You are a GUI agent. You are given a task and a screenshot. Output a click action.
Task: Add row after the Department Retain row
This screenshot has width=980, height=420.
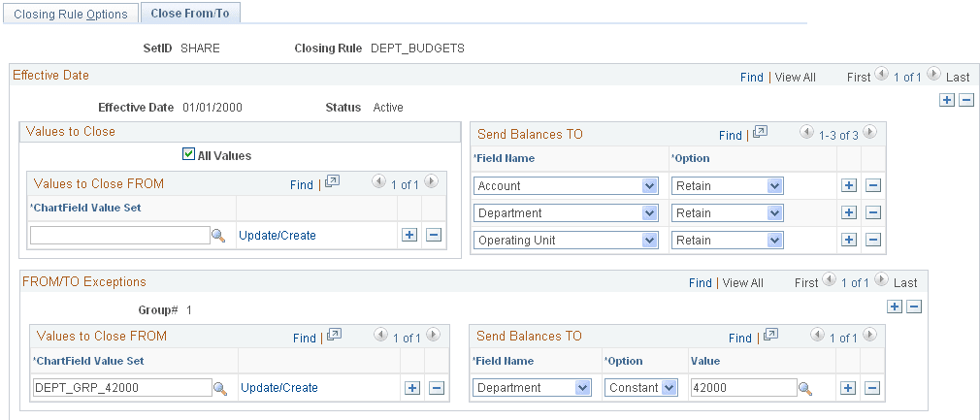pyautogui.click(x=849, y=213)
